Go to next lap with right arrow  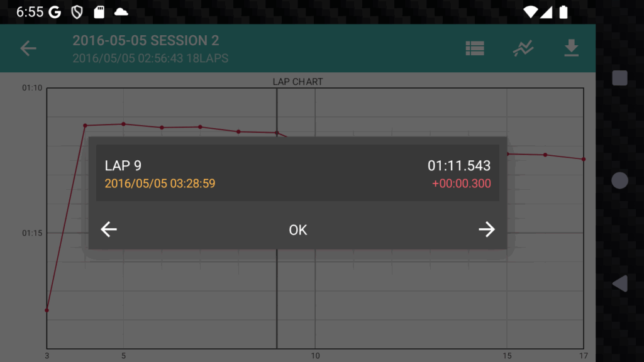[x=487, y=229]
